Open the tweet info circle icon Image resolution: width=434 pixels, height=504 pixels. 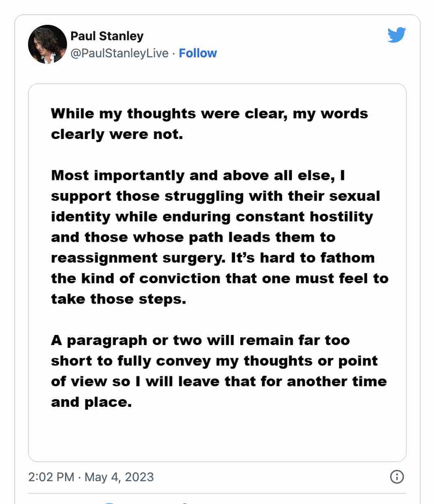(397, 476)
